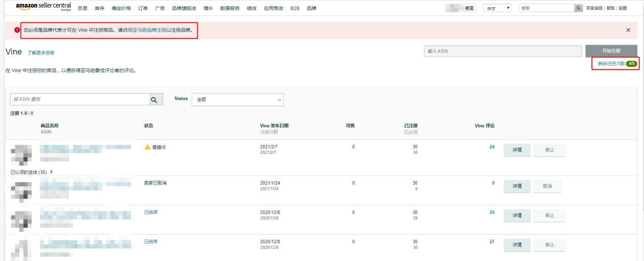
Task: Click the 剩余注册次数 link
Action: pos(611,64)
